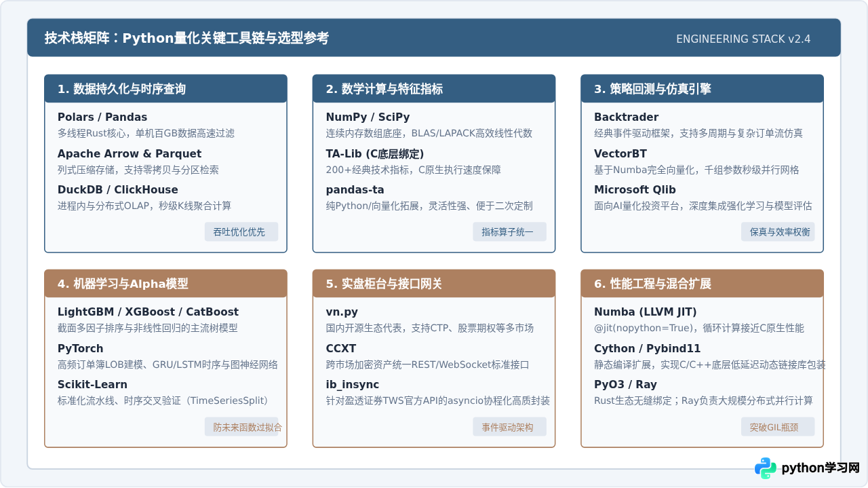Click the pandas-ta heading
Screen dimensions: 868x488
click(355, 190)
